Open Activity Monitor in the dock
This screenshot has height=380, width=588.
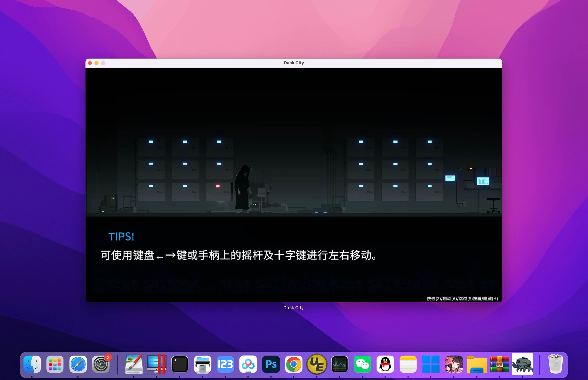click(x=339, y=364)
